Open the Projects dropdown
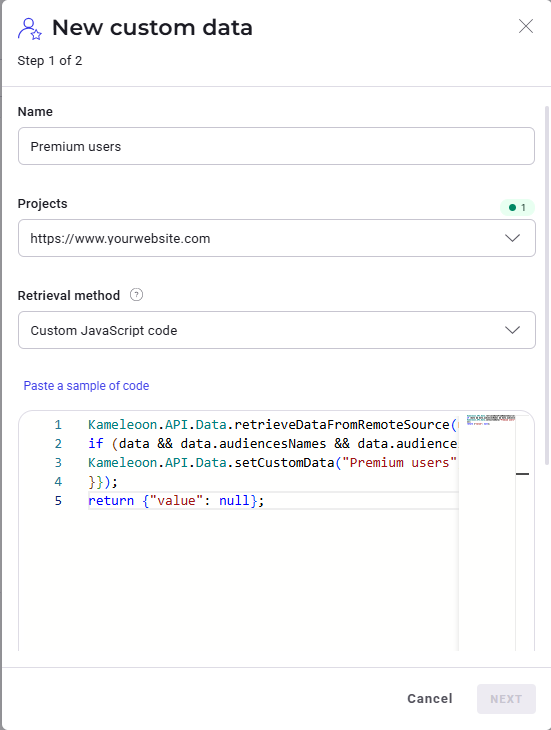The height and width of the screenshot is (730, 551). coord(276,238)
